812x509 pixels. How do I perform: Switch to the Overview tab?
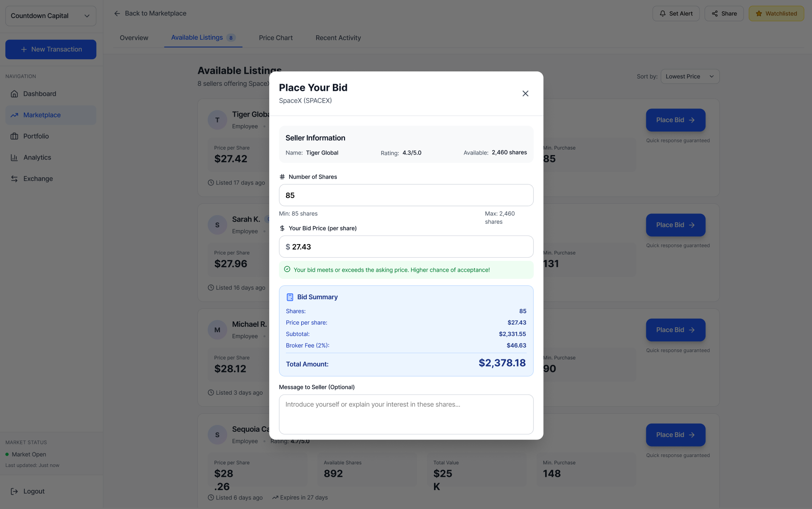pyautogui.click(x=134, y=38)
